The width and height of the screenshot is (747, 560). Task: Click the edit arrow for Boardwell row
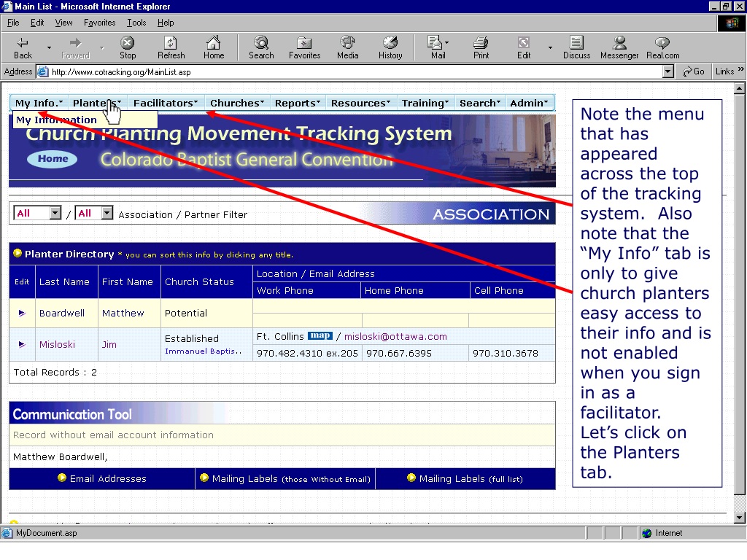click(x=21, y=313)
